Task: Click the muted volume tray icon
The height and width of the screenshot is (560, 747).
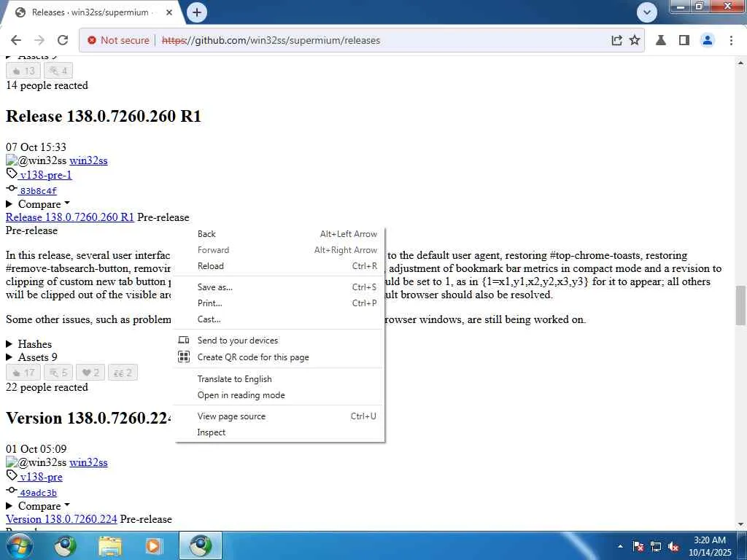Action: pos(673,547)
